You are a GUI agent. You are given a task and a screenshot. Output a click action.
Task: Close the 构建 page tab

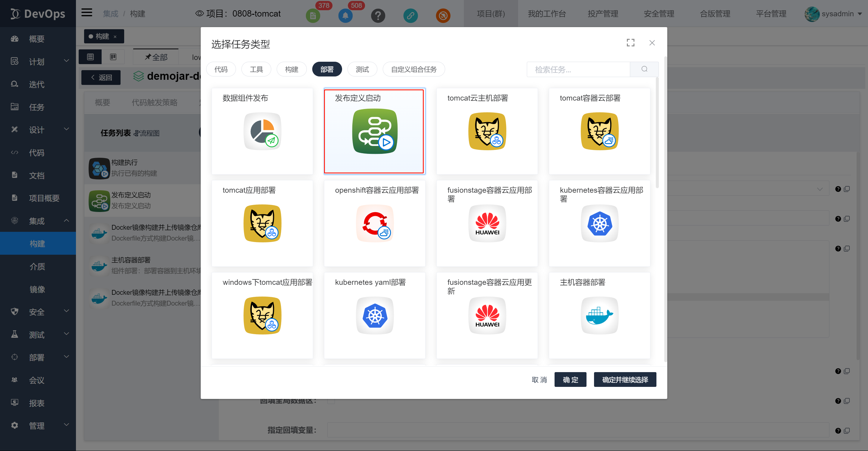(x=115, y=37)
